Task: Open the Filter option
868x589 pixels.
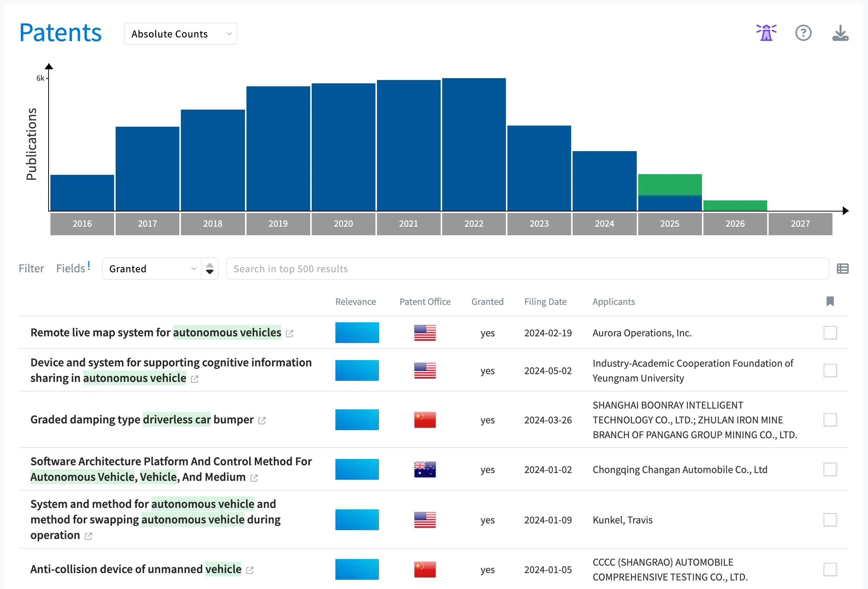Action: coord(32,268)
